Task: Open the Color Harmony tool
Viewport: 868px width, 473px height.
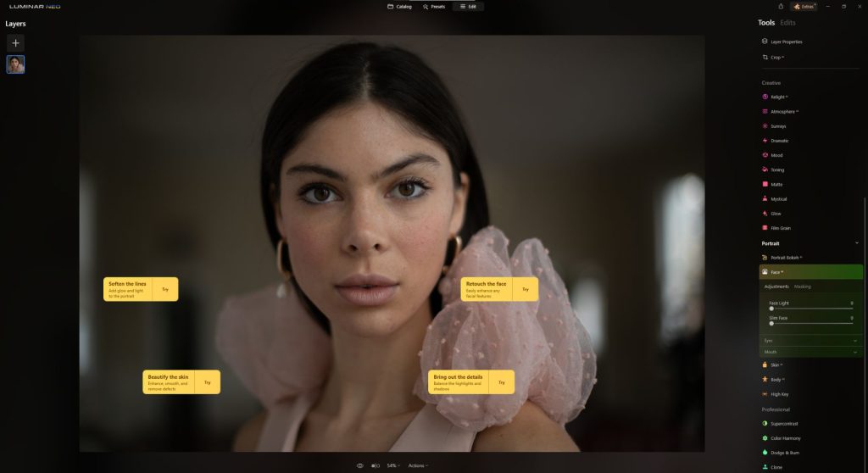Action: [782, 438]
